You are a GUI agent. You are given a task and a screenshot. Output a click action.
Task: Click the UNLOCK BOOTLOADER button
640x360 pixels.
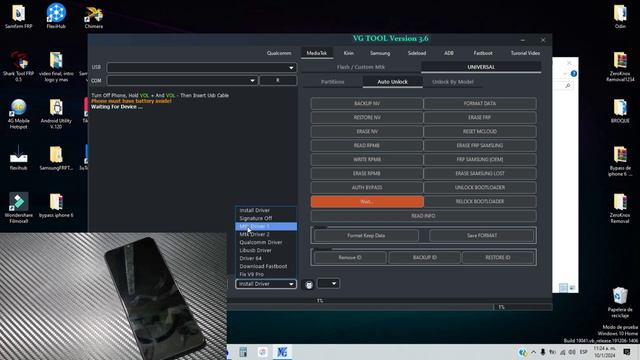(480, 187)
